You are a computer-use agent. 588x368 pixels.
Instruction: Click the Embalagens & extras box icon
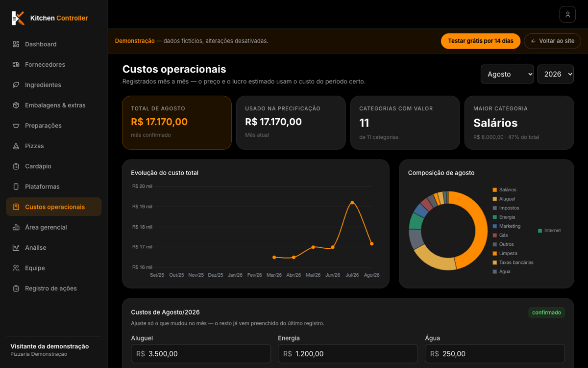pyautogui.click(x=16, y=105)
